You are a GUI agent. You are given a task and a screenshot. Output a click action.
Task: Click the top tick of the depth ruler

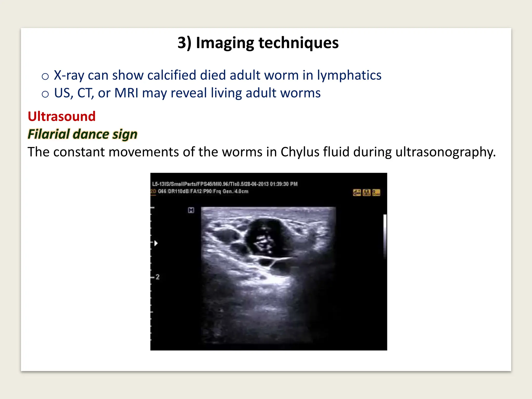[x=152, y=208]
